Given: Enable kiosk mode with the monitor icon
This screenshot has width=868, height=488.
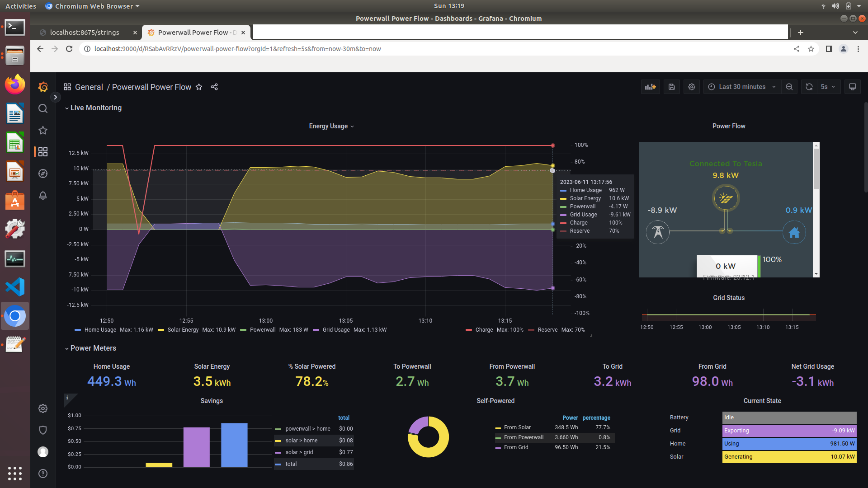Looking at the screenshot, I should pos(853,86).
